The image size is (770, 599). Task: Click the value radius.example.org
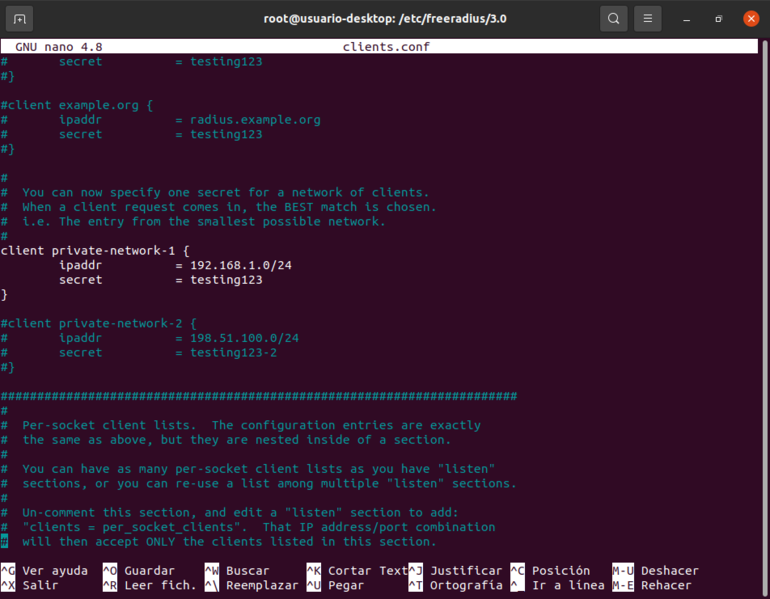tap(255, 120)
